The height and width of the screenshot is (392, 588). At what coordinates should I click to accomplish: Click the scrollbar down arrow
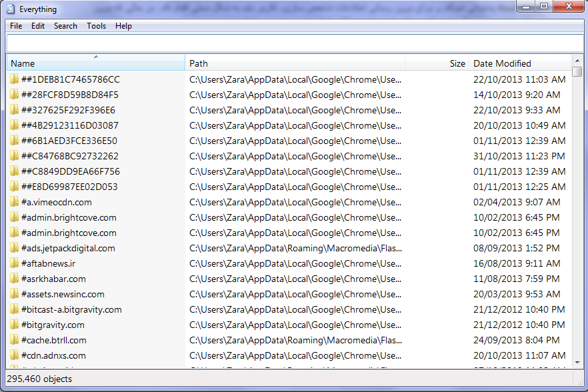click(x=577, y=363)
